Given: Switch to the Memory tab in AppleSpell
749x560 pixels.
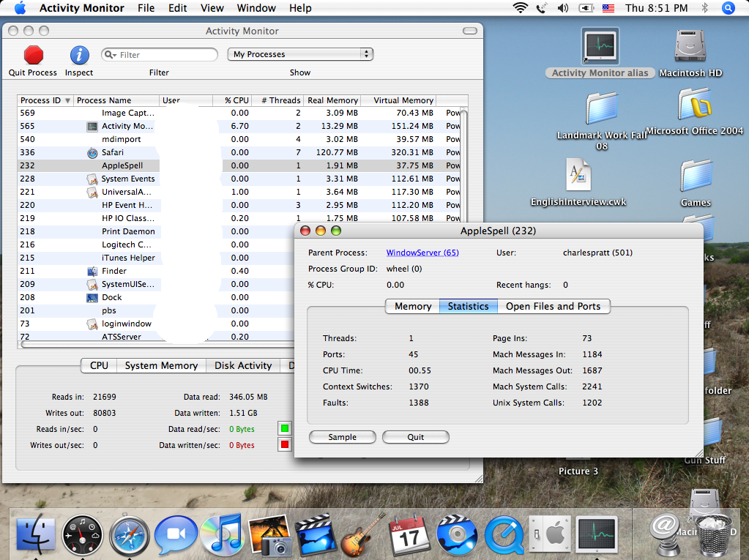Looking at the screenshot, I should click(x=412, y=306).
